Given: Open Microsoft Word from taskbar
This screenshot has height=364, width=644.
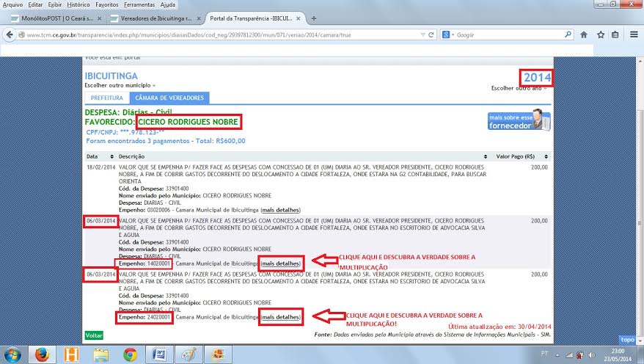Looking at the screenshot, I should click(x=159, y=354).
